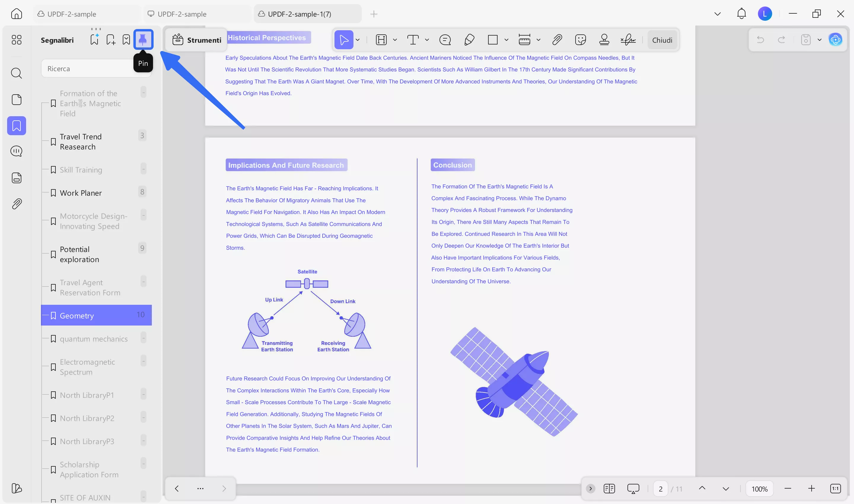
Task: Open the AI bookmark generation icon
Action: 94,40
